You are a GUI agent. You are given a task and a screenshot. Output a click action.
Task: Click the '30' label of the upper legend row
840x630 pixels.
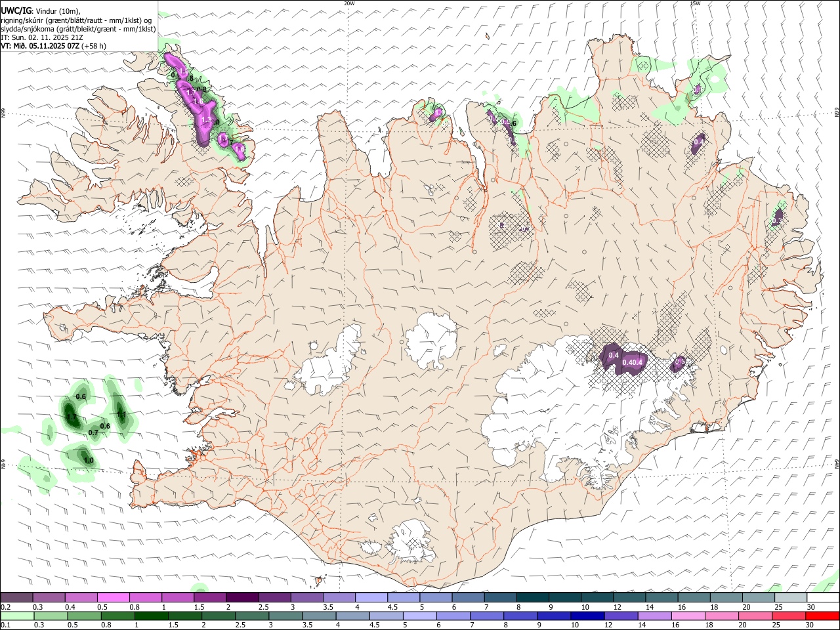(x=811, y=607)
